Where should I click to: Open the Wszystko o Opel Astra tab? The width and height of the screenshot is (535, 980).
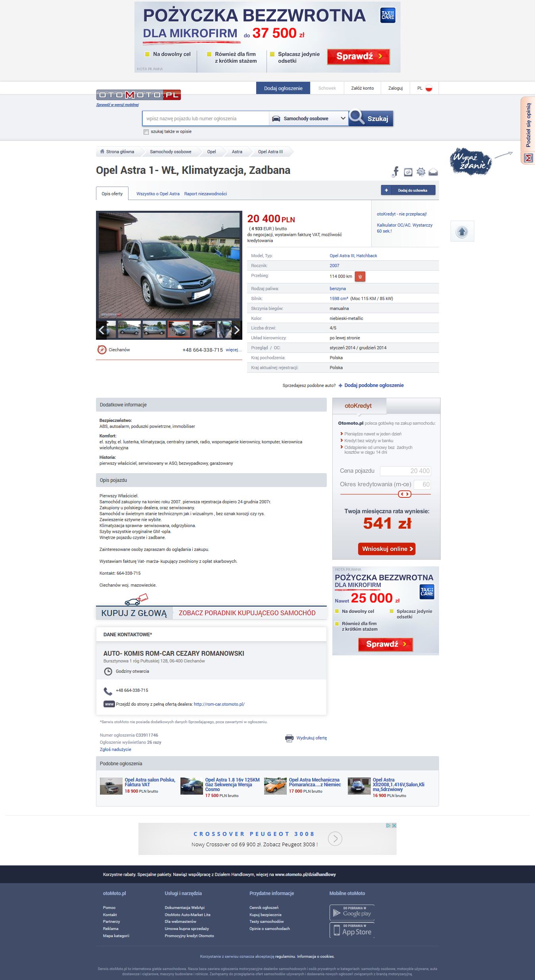coord(158,194)
